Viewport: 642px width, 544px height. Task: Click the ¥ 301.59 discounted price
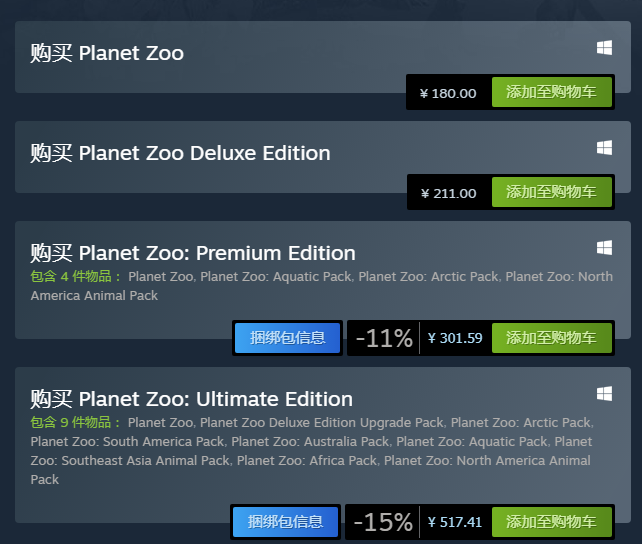pyautogui.click(x=455, y=338)
